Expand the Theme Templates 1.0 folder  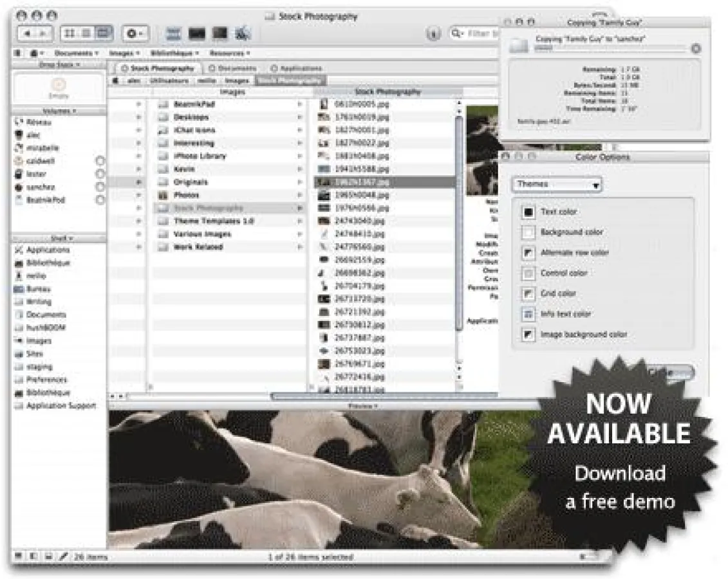click(299, 221)
